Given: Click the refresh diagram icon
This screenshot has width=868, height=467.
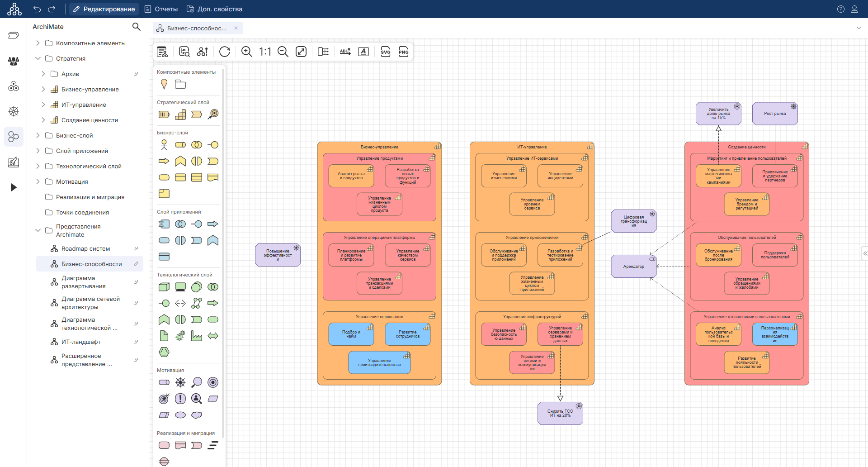Looking at the screenshot, I should [x=225, y=52].
